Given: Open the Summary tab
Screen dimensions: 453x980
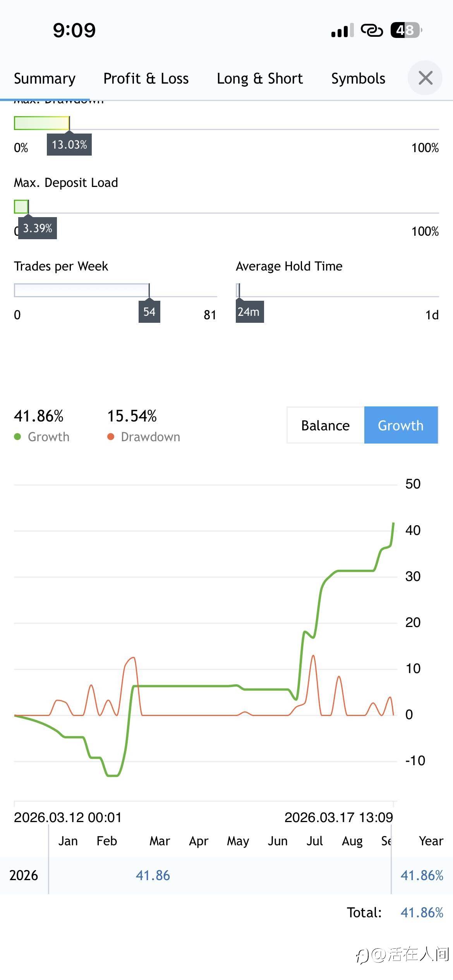Looking at the screenshot, I should coord(45,79).
